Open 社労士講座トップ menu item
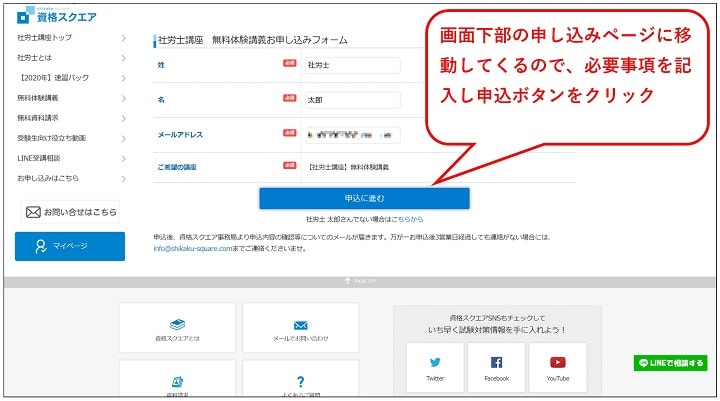Image resolution: width=720 pixels, height=401 pixels. 45,38
